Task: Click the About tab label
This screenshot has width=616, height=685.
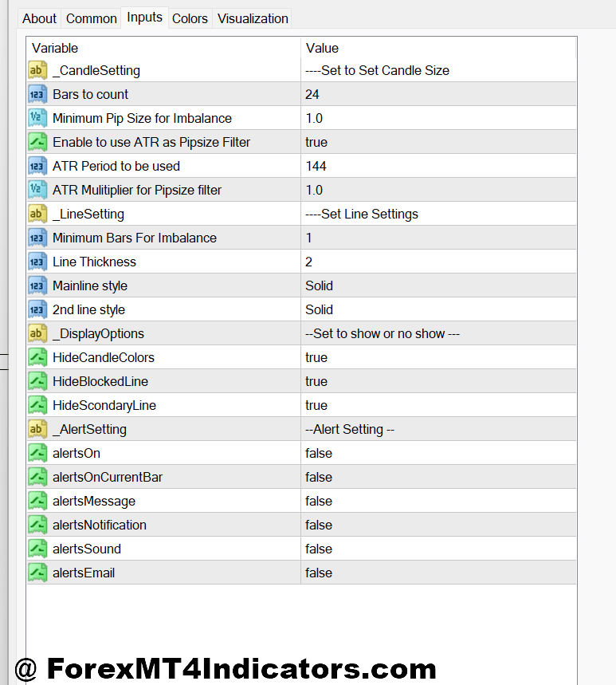Action: pyautogui.click(x=39, y=18)
